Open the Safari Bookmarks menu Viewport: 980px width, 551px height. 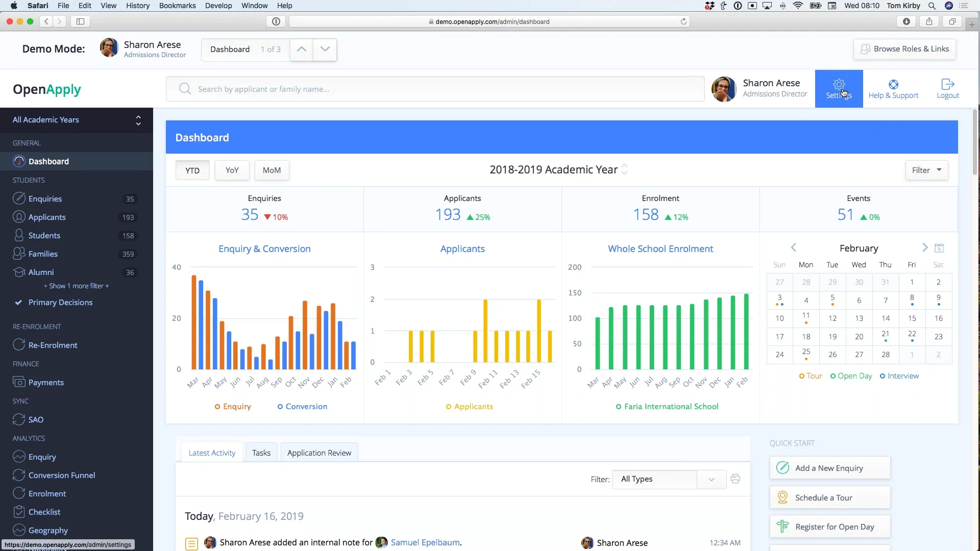177,6
